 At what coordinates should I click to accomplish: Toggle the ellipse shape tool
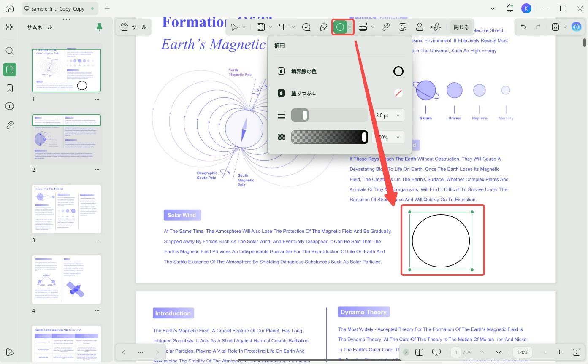pyautogui.click(x=340, y=27)
